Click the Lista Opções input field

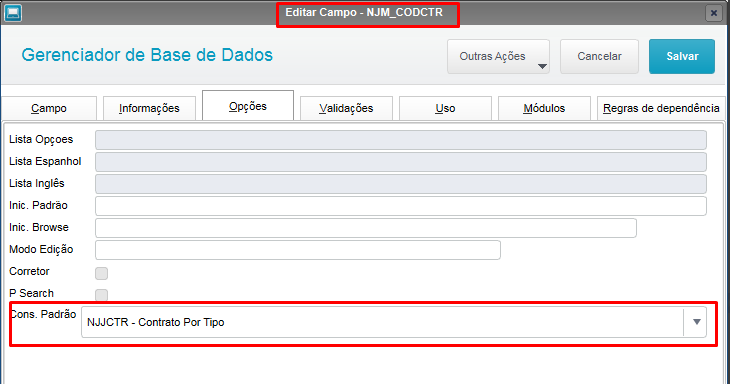(x=401, y=140)
